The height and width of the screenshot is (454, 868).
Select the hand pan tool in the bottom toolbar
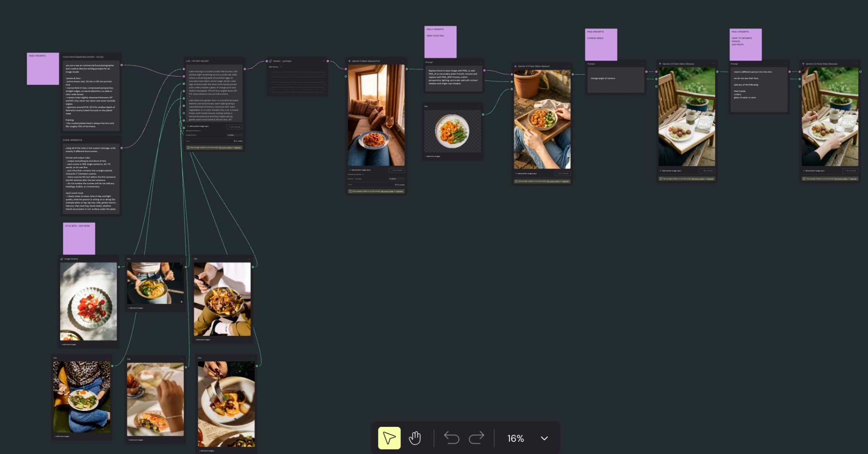click(415, 438)
